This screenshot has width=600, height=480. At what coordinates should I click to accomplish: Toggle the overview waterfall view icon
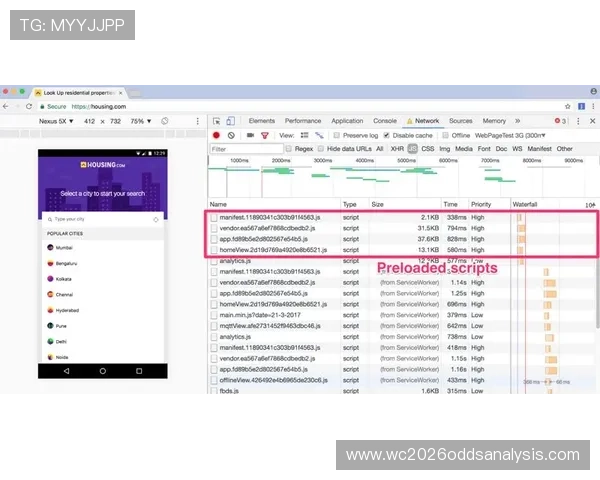click(x=319, y=135)
